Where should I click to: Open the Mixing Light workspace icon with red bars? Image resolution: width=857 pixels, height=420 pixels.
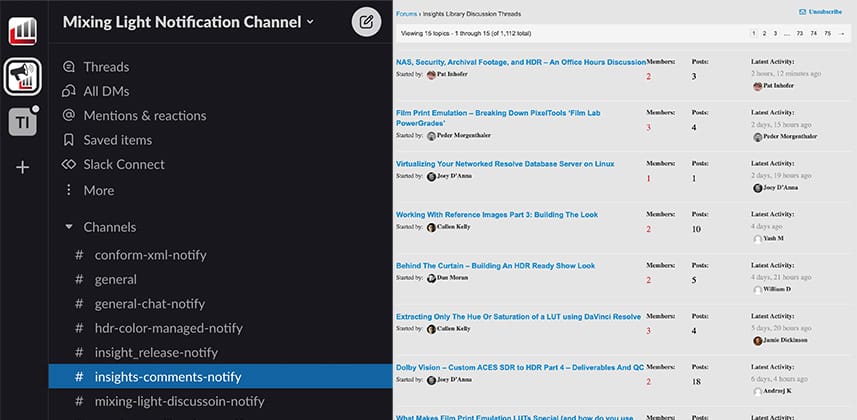[x=22, y=31]
